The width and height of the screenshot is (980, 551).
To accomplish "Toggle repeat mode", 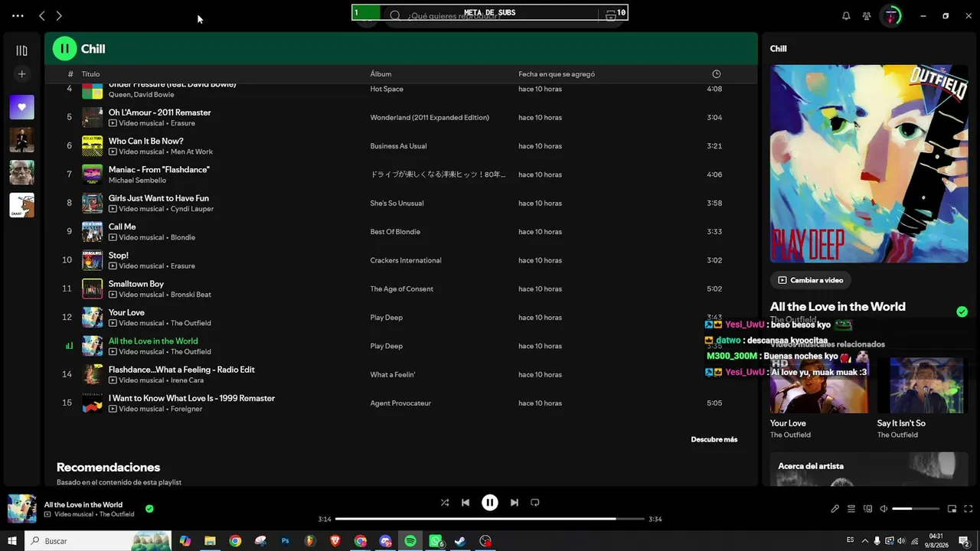I will (x=535, y=503).
